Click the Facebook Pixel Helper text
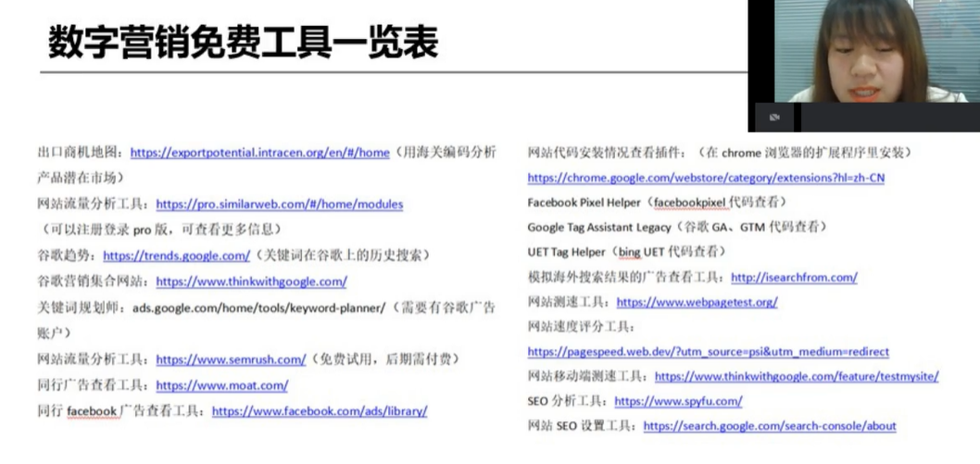This screenshot has height=464, width=980. (584, 203)
